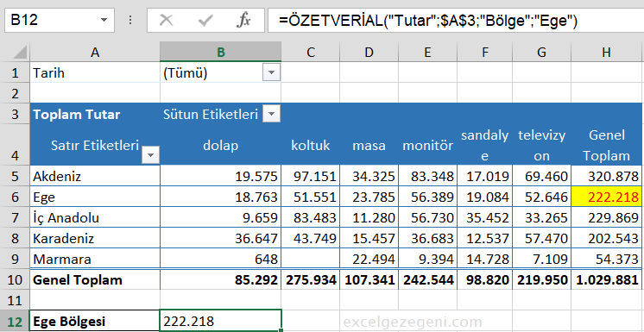Select the Marmara row label

95,259
